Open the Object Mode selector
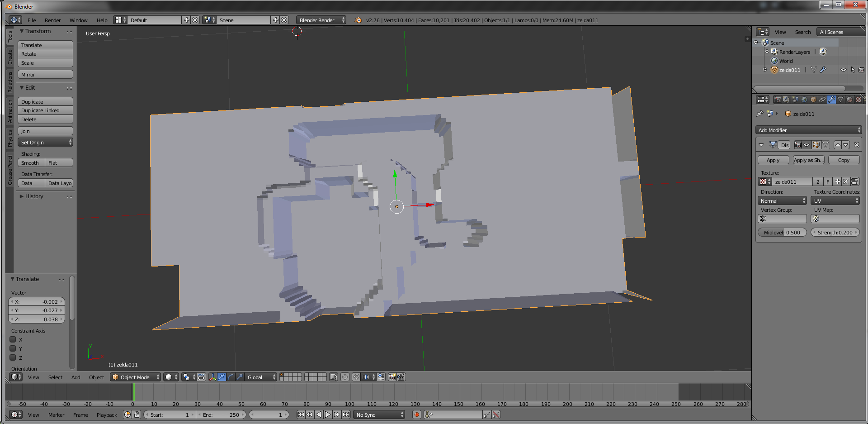This screenshot has width=868, height=424. 136,377
